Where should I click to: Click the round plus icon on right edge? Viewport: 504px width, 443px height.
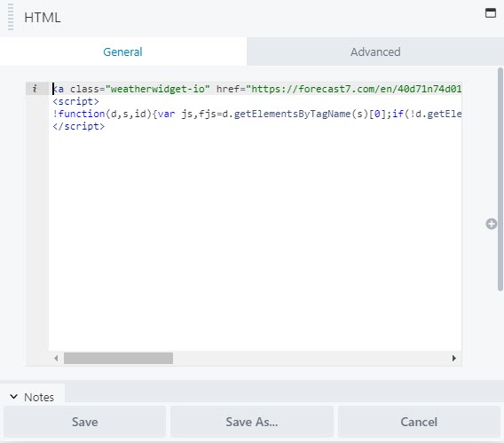pyautogui.click(x=492, y=224)
